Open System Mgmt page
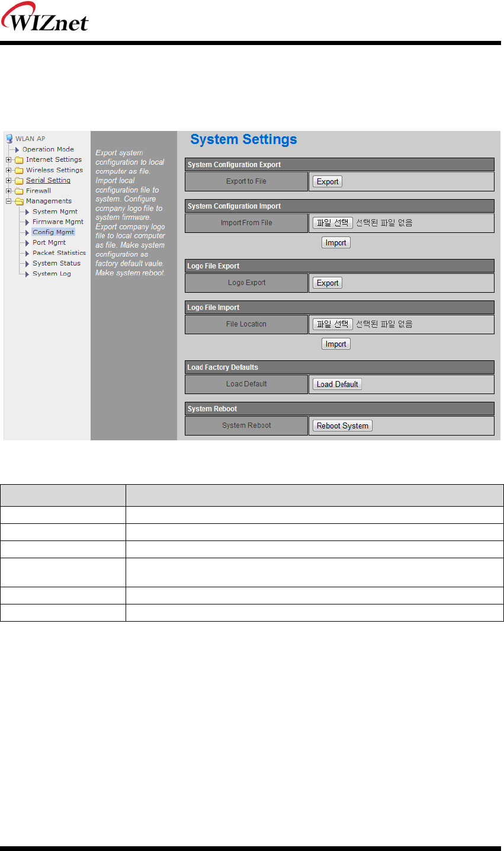This screenshot has width=504, height=851. (x=55, y=212)
